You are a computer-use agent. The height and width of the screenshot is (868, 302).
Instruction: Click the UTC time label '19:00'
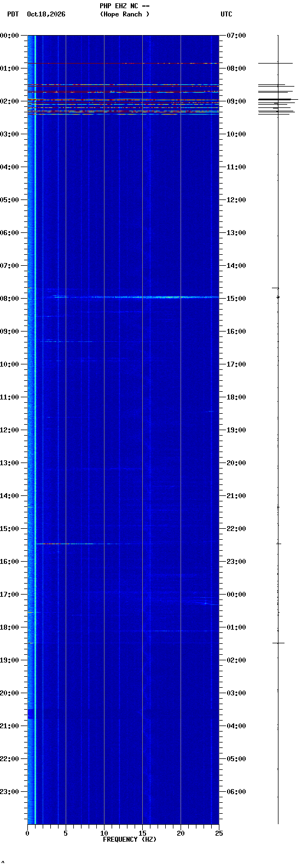click(236, 430)
